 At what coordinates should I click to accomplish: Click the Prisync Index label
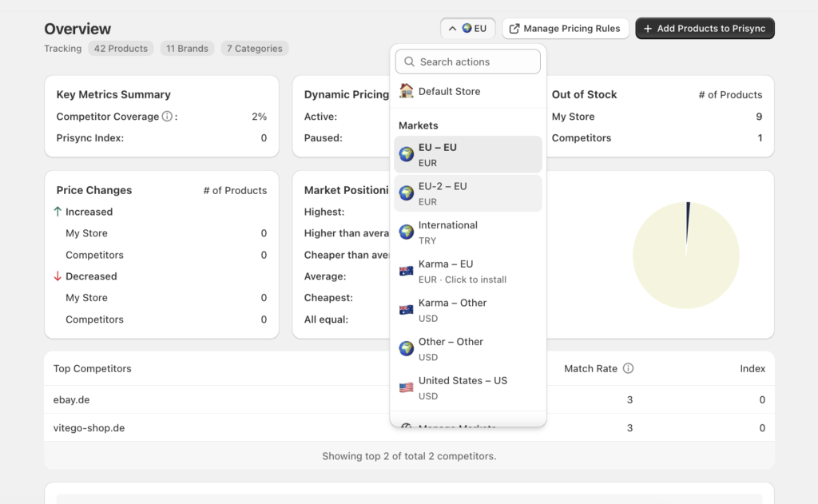[89, 137]
